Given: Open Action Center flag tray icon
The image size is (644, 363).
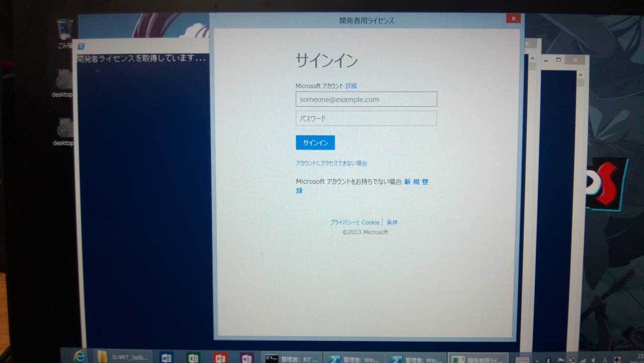Looking at the screenshot, I should pyautogui.click(x=561, y=360).
